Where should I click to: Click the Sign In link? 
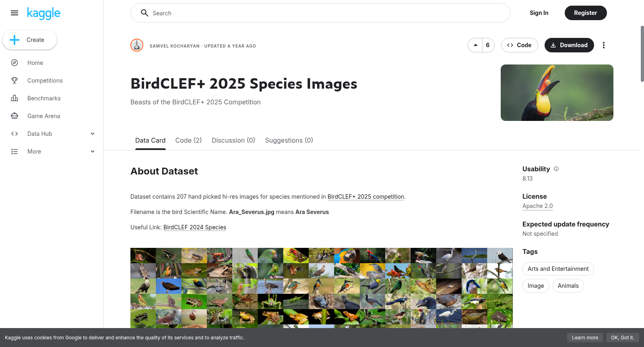pyautogui.click(x=539, y=13)
